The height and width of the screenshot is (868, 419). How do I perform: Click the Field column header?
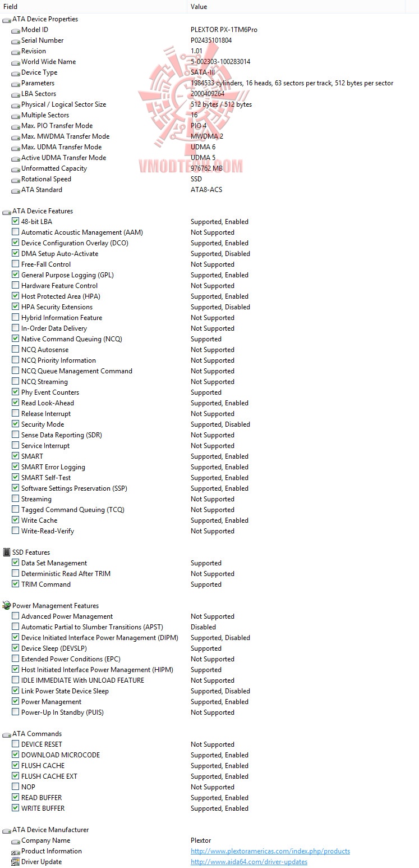pos(93,7)
